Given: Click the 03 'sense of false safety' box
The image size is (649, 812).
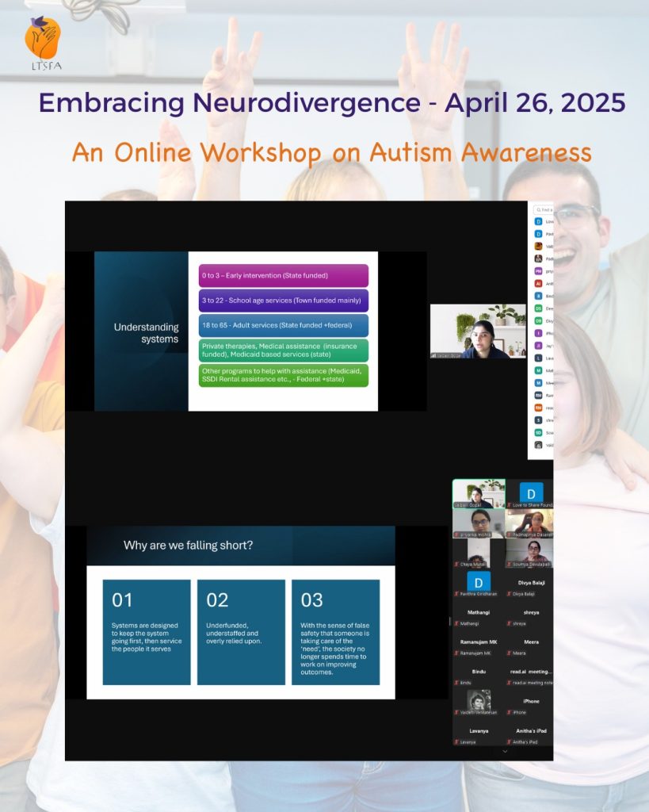Looking at the screenshot, I should coord(336,632).
